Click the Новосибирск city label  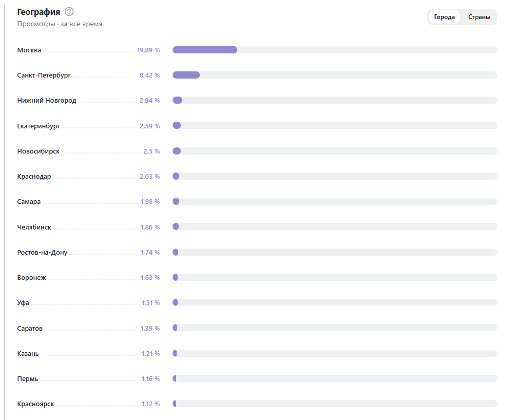[x=39, y=151]
